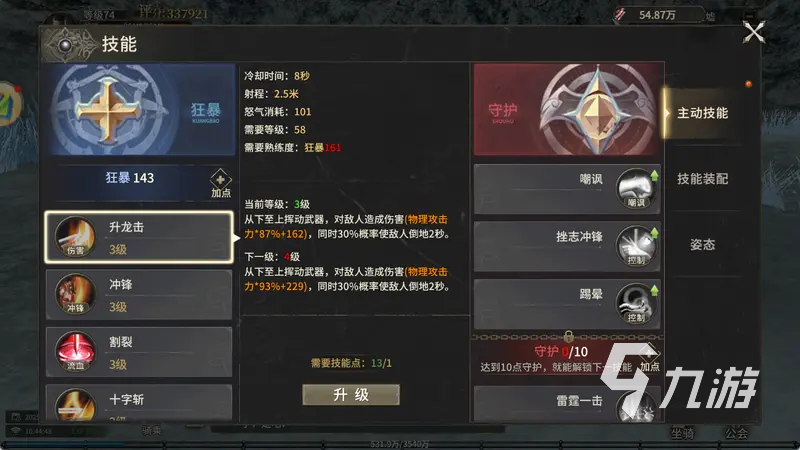Viewport: 800px width, 450px height.
Task: Select the 升龙击 skill icon
Action: (x=76, y=236)
